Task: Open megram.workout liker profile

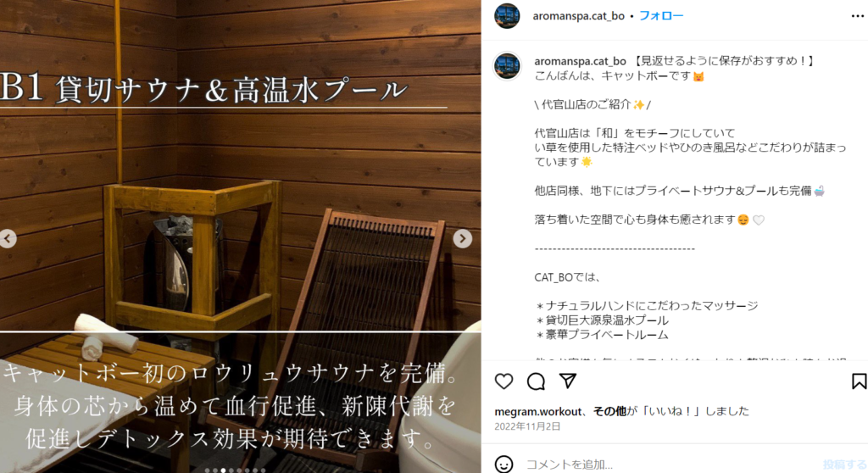Action: pos(538,411)
